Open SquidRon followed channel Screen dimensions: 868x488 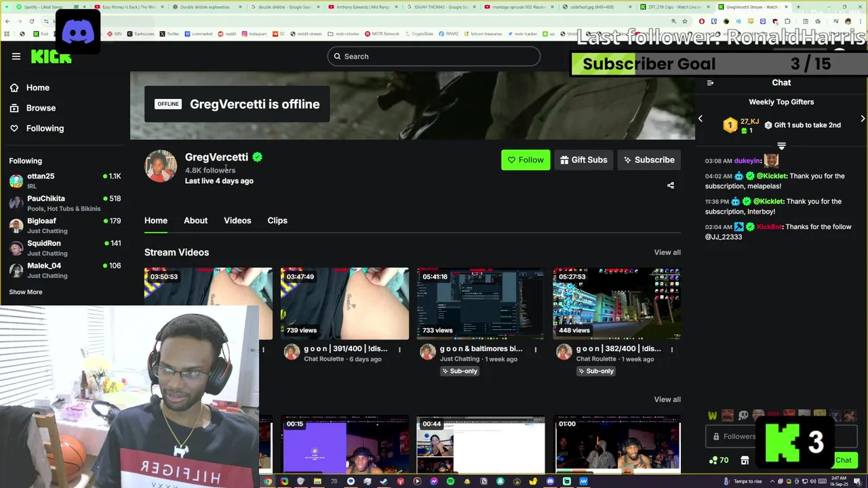click(65, 248)
